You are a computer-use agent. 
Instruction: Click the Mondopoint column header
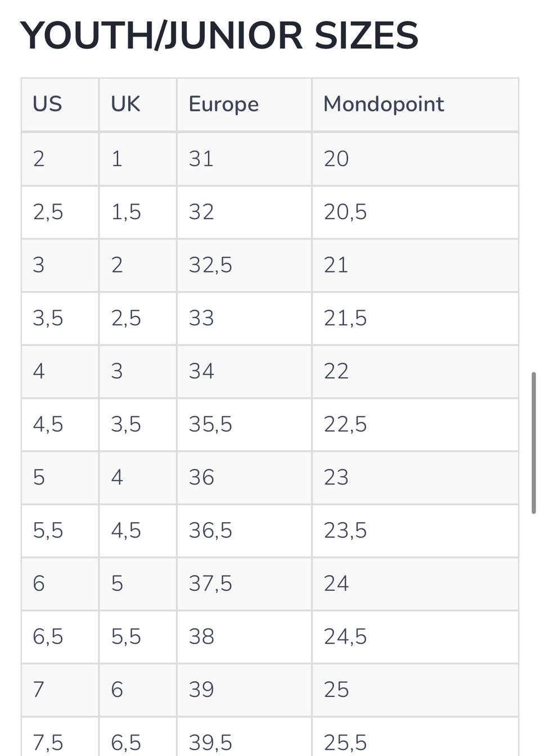(384, 105)
